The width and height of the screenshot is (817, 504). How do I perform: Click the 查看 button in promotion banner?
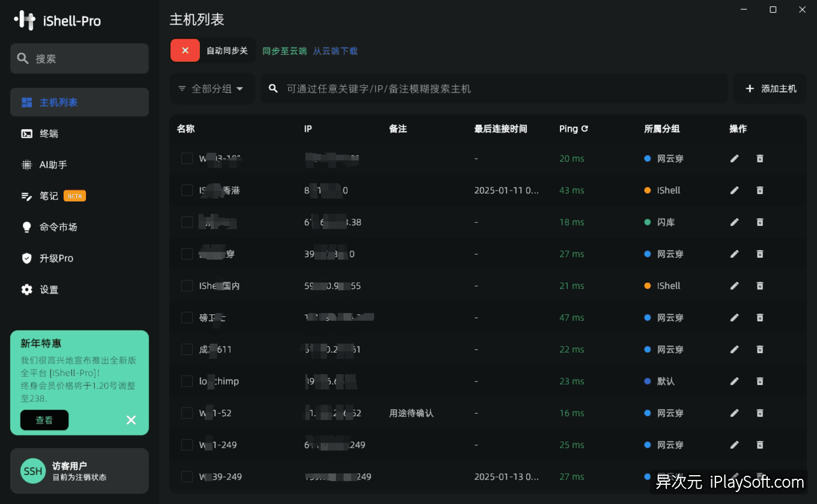tap(44, 420)
